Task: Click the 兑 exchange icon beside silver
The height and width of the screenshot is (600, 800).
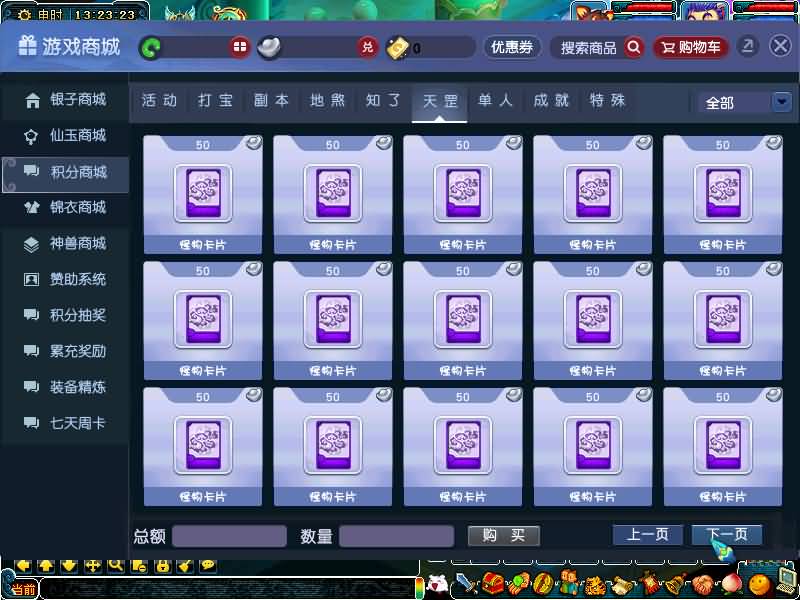Action: point(368,47)
